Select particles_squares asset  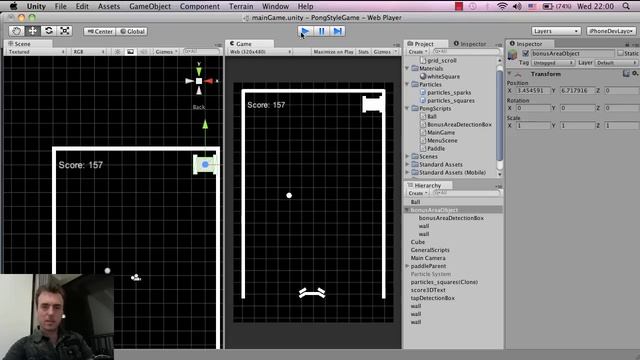tap(451, 100)
